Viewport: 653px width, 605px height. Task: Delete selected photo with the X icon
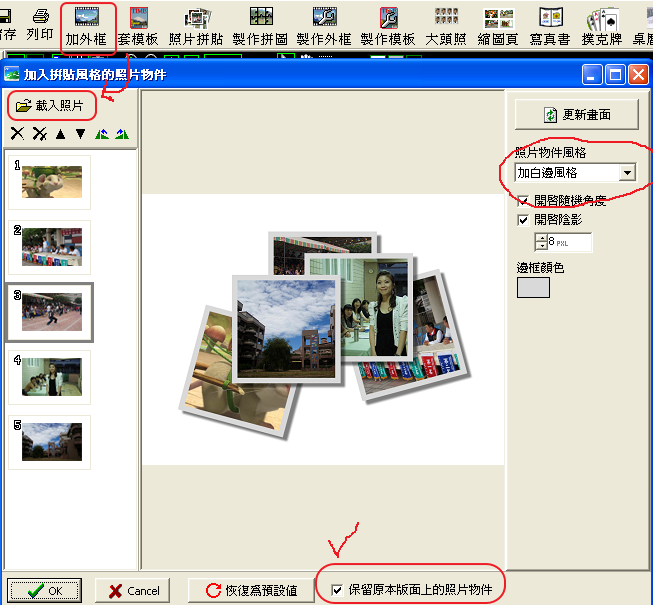17,134
